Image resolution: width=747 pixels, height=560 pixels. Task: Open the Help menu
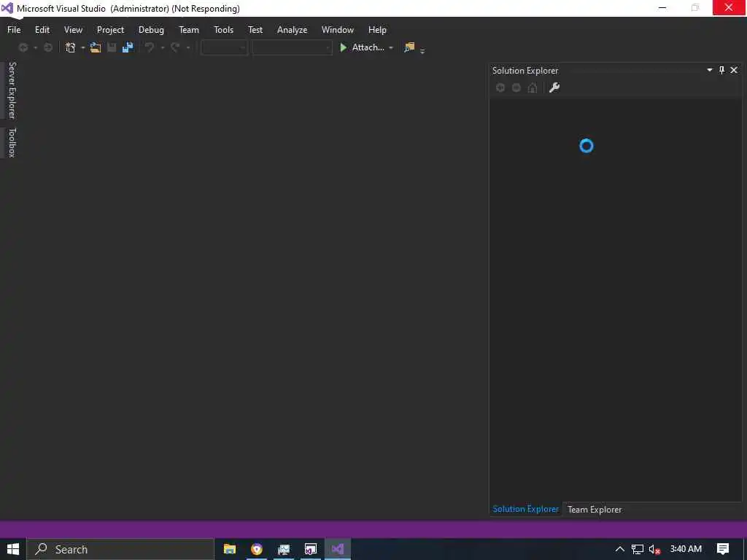click(377, 29)
